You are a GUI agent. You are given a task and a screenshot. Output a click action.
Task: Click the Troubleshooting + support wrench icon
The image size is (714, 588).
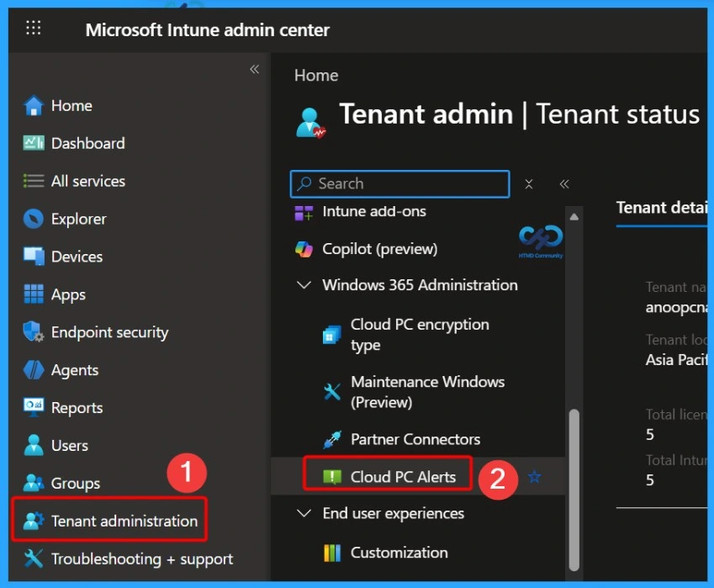pyautogui.click(x=34, y=559)
